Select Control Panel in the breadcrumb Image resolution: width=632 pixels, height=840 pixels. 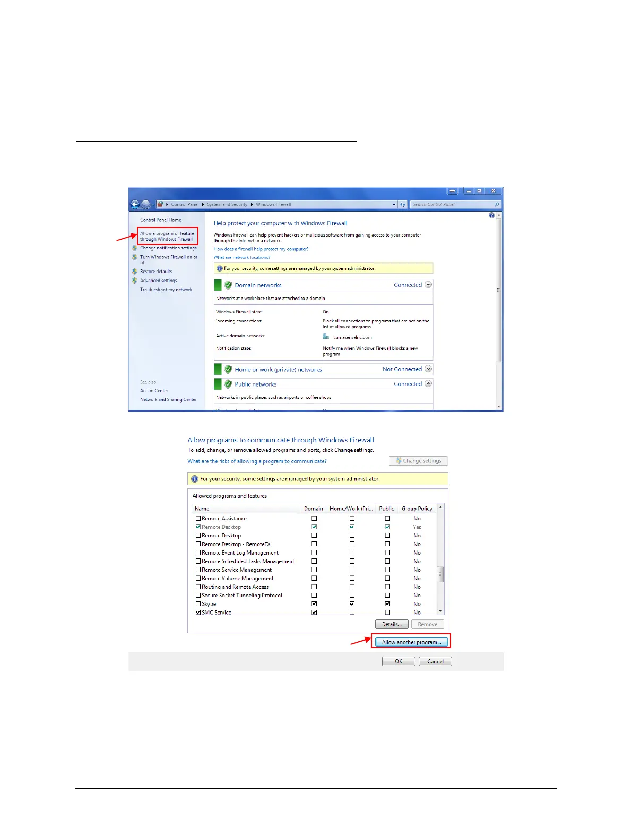(185, 204)
